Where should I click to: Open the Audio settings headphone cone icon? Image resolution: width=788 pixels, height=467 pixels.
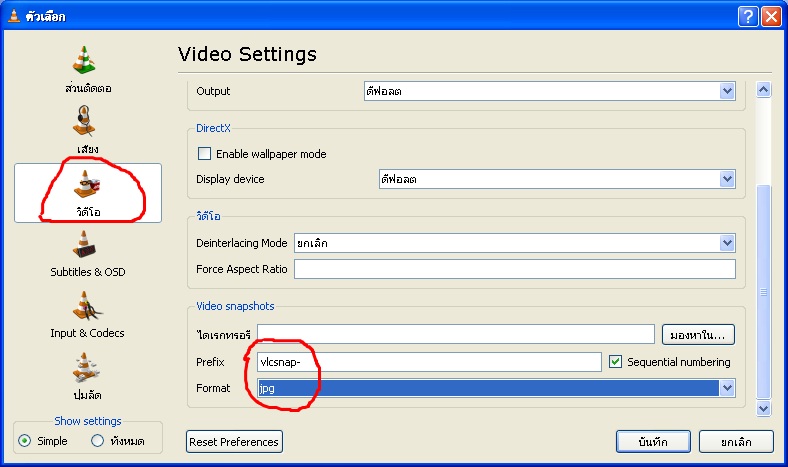[84, 121]
